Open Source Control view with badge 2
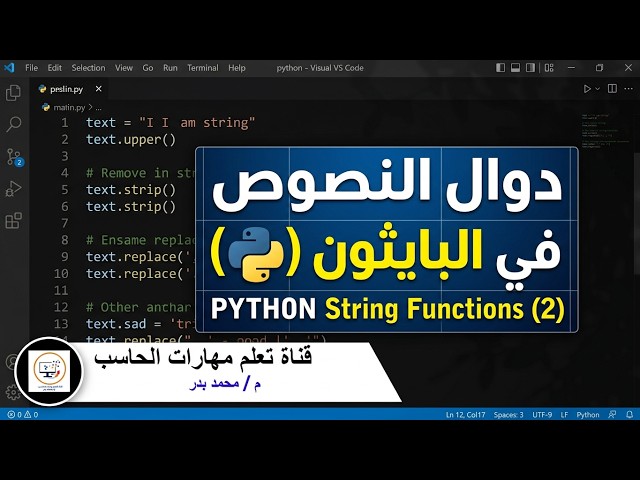 (x=14, y=158)
